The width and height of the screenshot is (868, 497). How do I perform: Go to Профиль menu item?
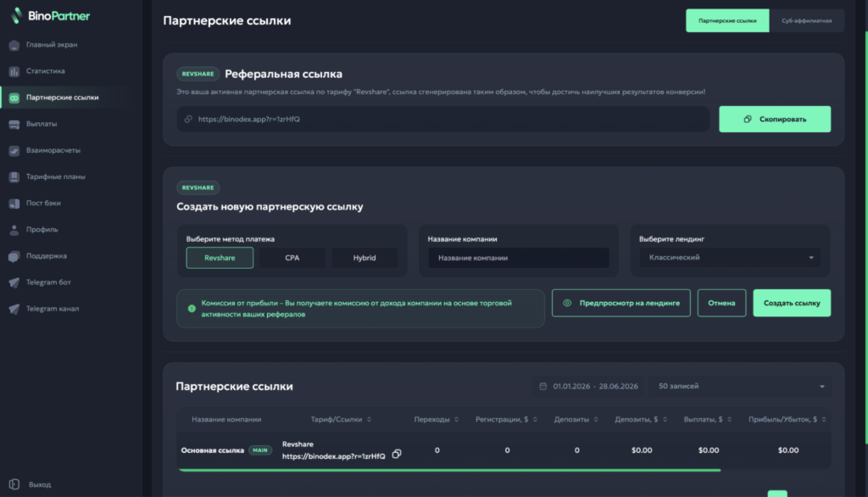pyautogui.click(x=42, y=230)
